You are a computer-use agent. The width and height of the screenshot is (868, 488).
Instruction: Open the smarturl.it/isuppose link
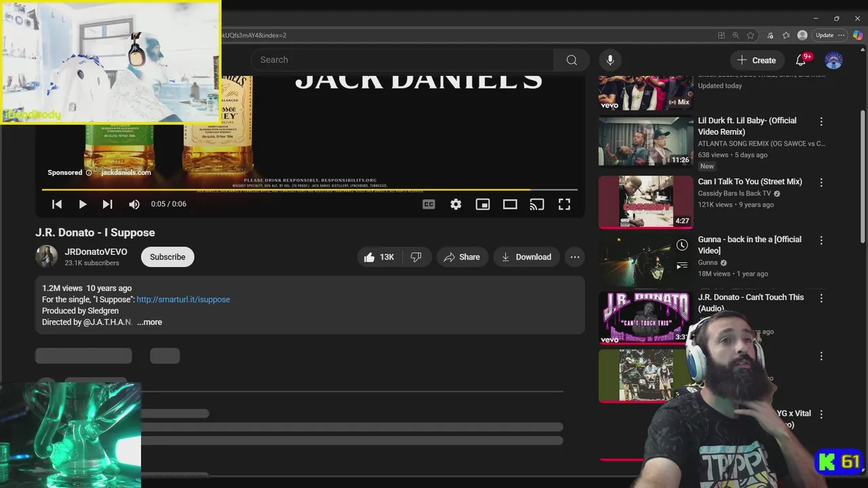tap(183, 300)
